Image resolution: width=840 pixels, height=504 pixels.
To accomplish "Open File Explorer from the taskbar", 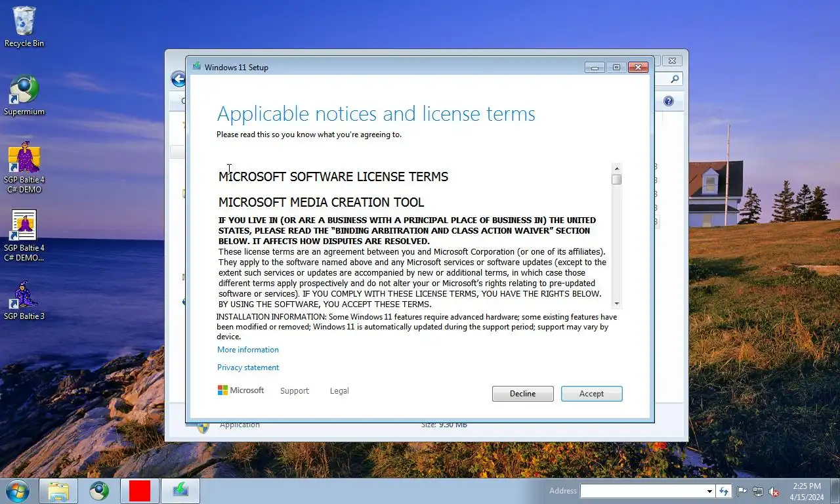I will [x=58, y=491].
